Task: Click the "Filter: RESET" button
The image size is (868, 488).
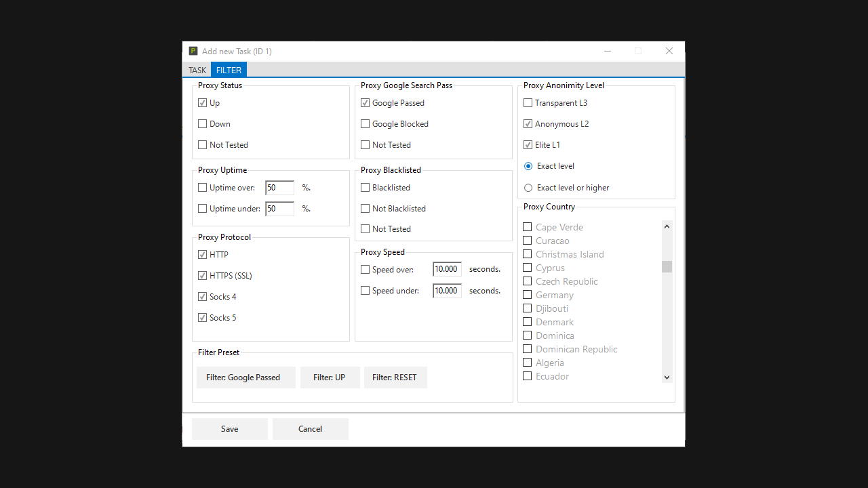Action: pyautogui.click(x=395, y=378)
